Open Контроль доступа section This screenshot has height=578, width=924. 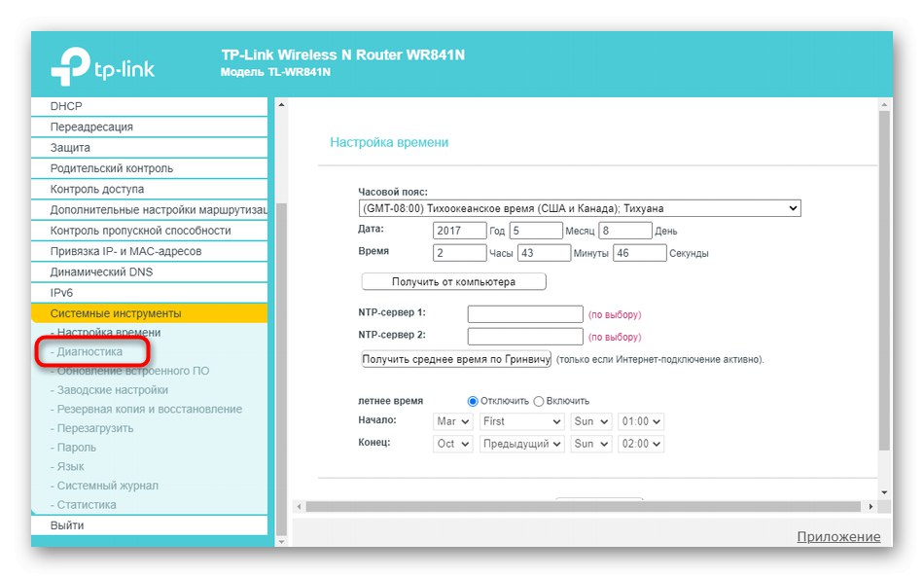point(149,189)
